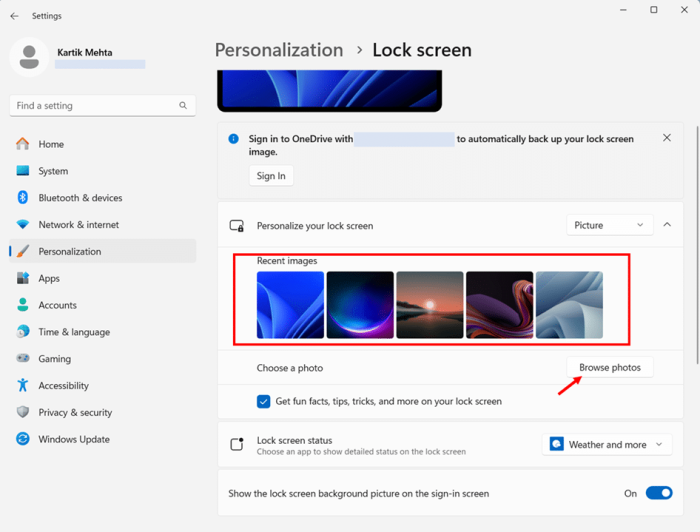Click the vertical scrollbar on the right

coord(697,245)
